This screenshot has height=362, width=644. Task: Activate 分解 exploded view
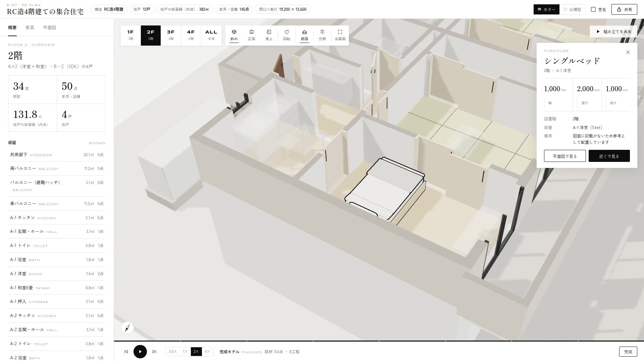(x=322, y=35)
